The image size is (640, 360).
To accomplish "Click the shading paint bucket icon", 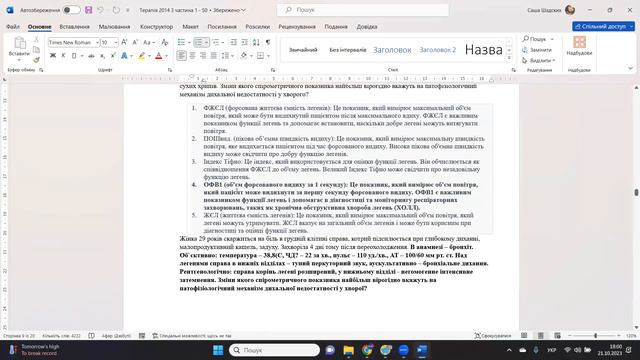I will coord(244,56).
